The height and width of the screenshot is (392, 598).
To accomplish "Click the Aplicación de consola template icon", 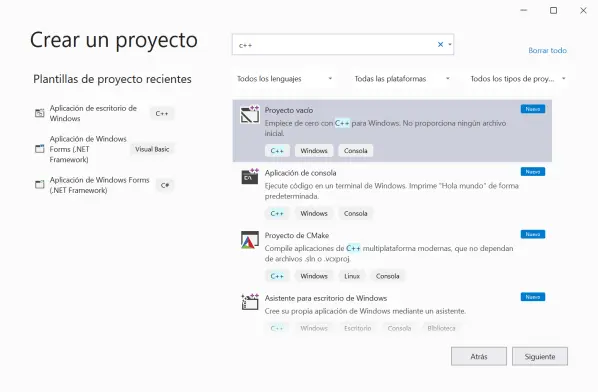I will 250,177.
